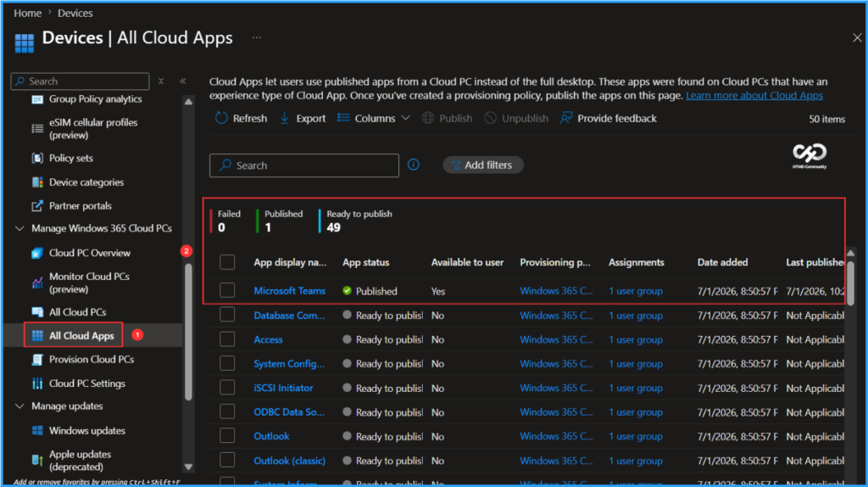Open the iSCSI Initiator app link
This screenshot has height=487, width=868.
pyautogui.click(x=283, y=388)
